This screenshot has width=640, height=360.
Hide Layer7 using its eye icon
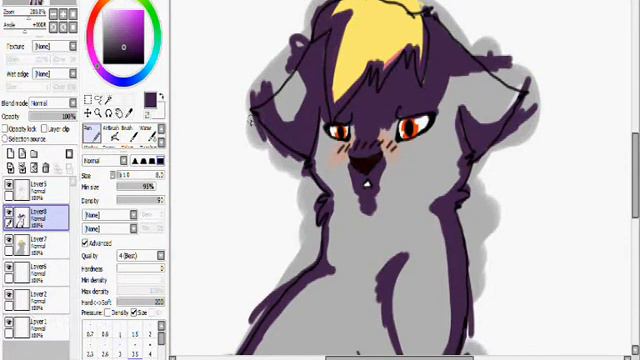9,240
